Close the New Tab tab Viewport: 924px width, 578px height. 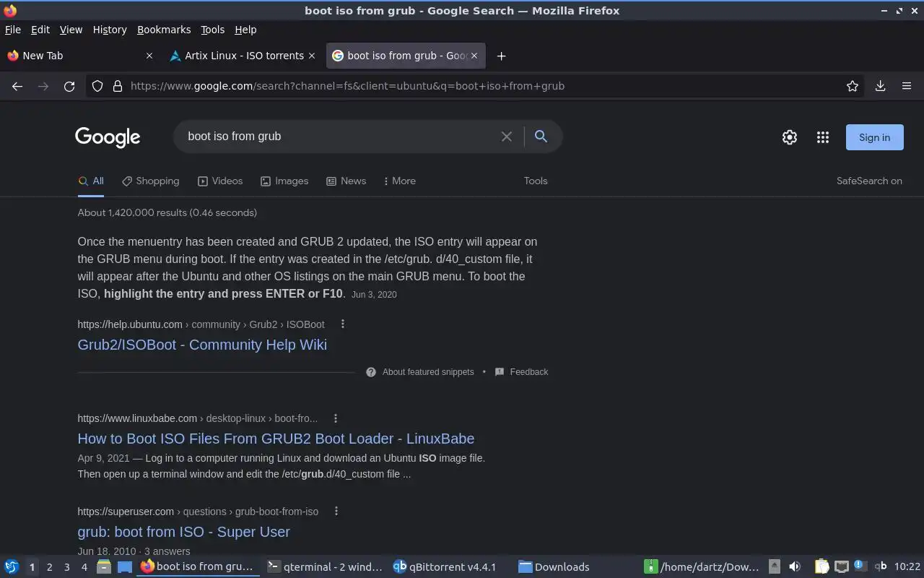149,56
